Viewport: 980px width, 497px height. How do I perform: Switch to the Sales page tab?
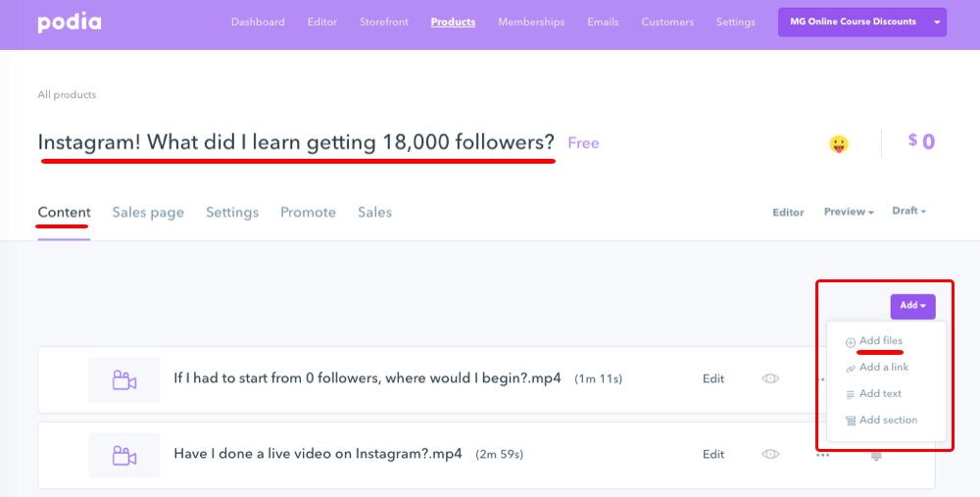148,212
